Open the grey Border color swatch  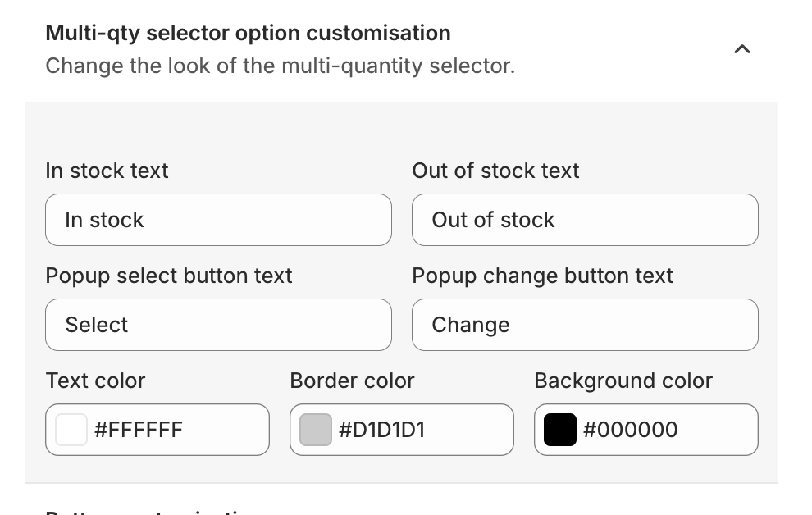point(316,430)
